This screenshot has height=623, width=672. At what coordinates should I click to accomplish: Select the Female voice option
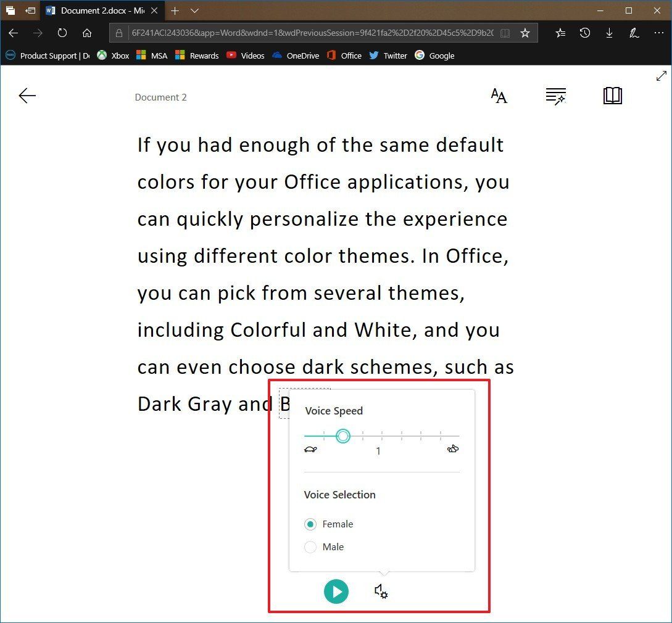pos(328,524)
